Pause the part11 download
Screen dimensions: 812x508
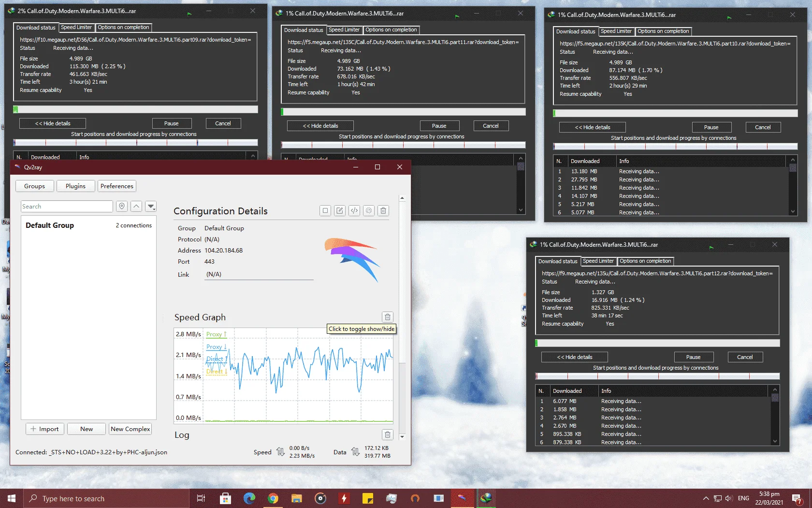(x=439, y=126)
